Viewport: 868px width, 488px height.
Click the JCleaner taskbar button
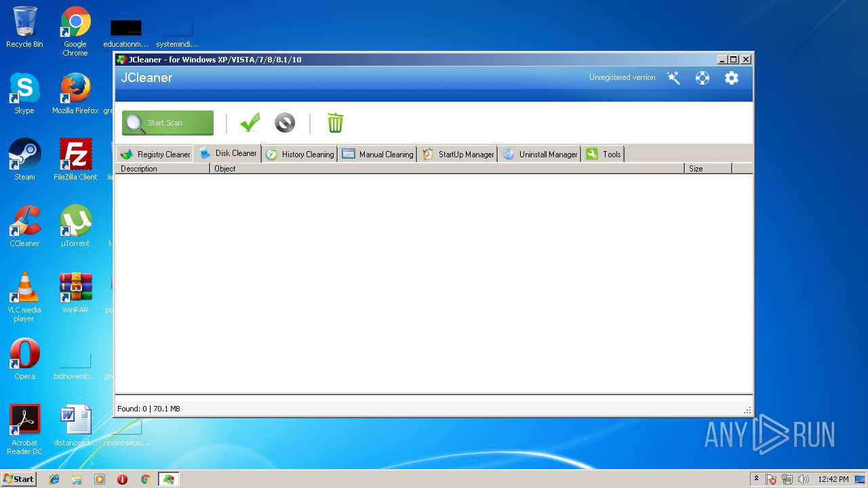tap(168, 479)
